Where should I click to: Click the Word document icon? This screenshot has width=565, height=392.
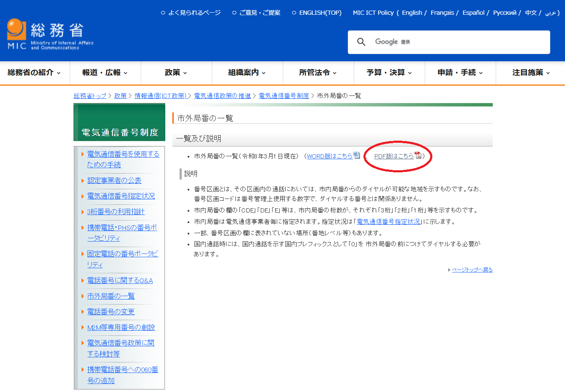click(357, 155)
